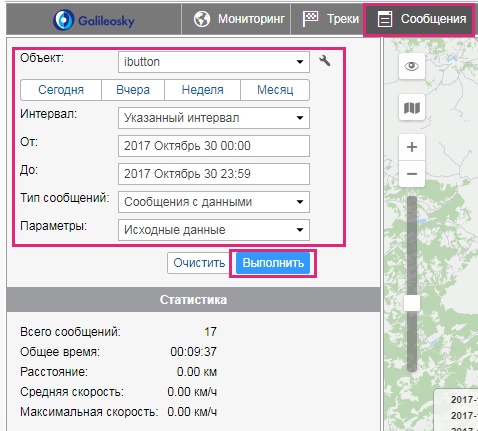Click the Средняя скорость label

(72, 392)
